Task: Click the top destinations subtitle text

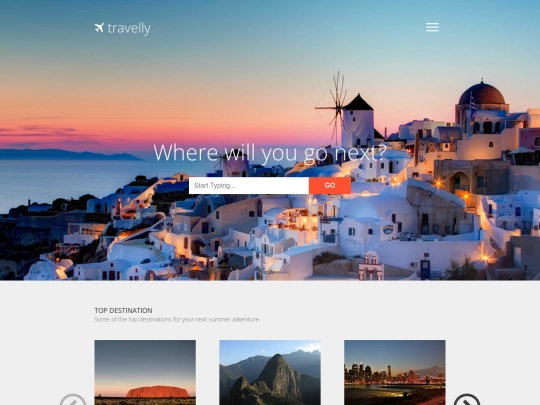Action: pyautogui.click(x=177, y=320)
